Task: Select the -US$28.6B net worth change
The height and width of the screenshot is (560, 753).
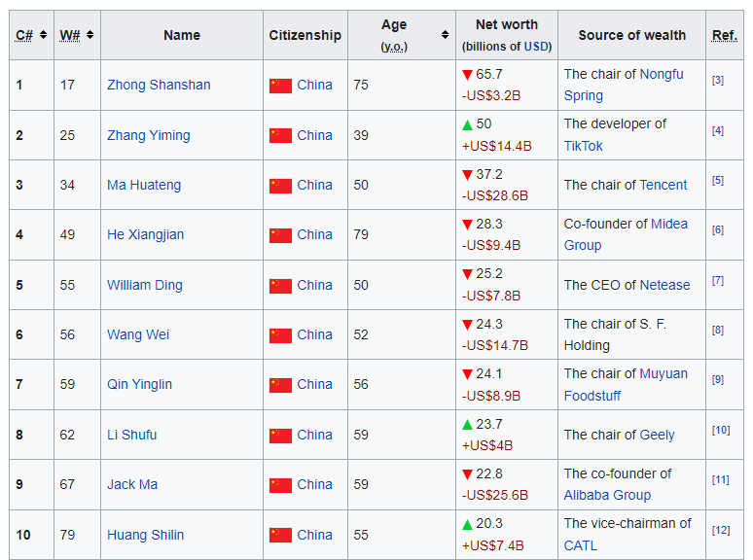Action: tap(494, 195)
